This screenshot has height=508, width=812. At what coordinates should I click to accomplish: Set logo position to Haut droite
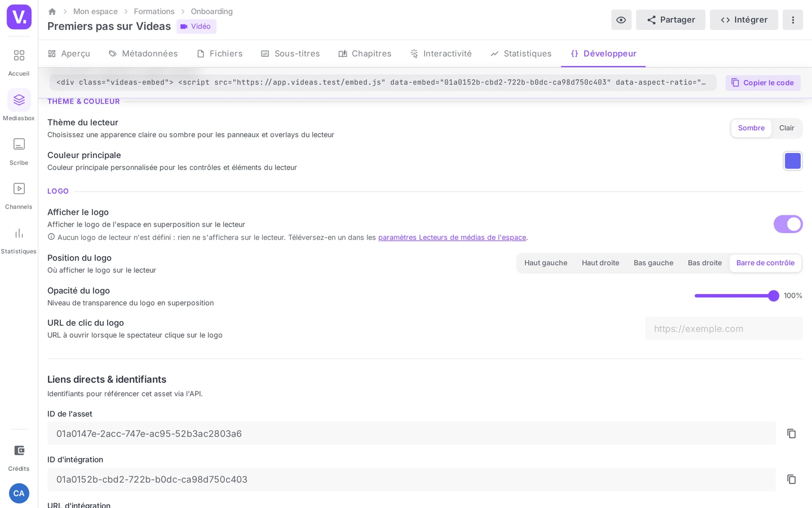(600, 263)
